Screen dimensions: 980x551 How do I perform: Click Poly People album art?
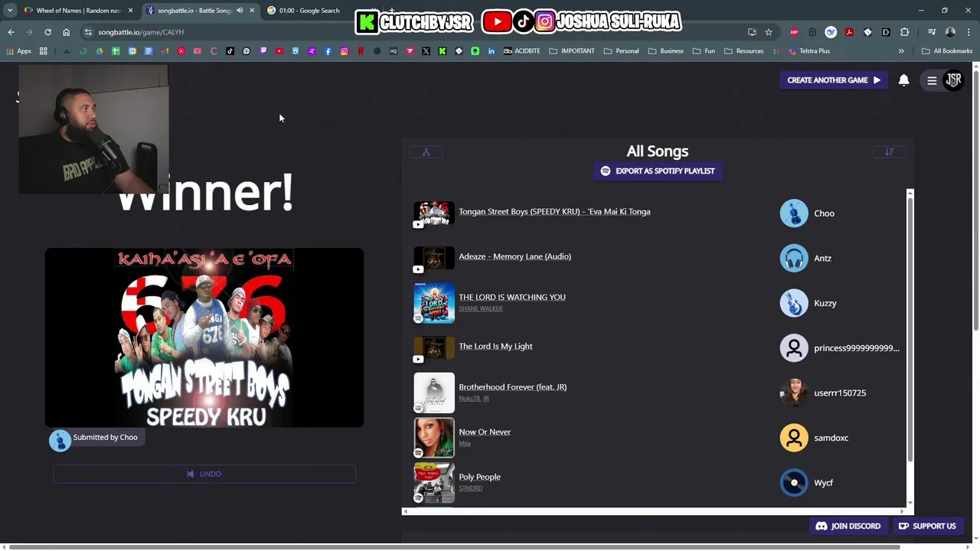click(x=434, y=482)
